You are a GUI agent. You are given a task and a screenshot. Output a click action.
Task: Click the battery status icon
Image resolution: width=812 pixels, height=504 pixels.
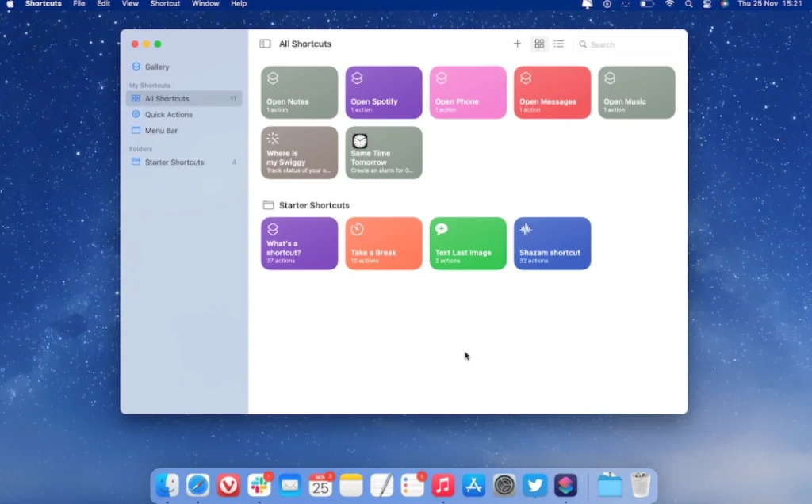(x=647, y=4)
